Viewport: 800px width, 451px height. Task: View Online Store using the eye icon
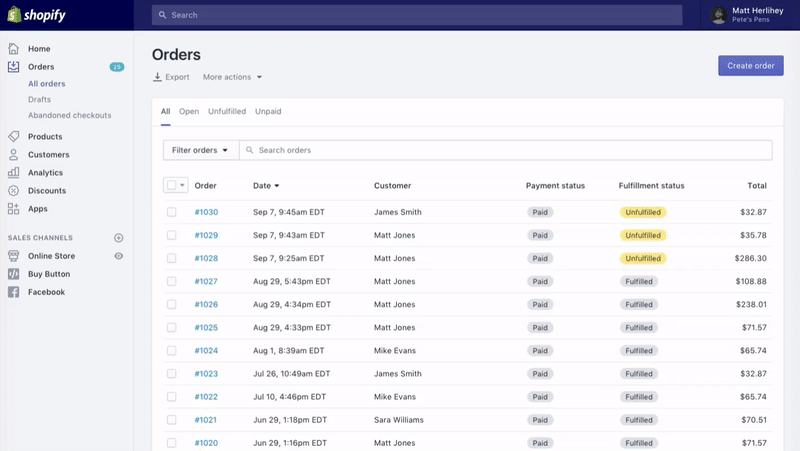click(119, 256)
